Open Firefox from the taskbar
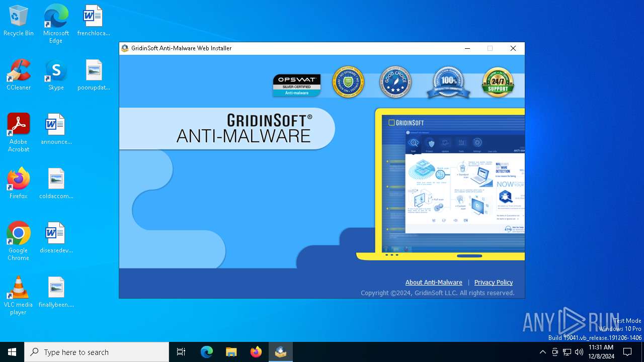Screen dimensions: 644x362 pyautogui.click(x=256, y=352)
